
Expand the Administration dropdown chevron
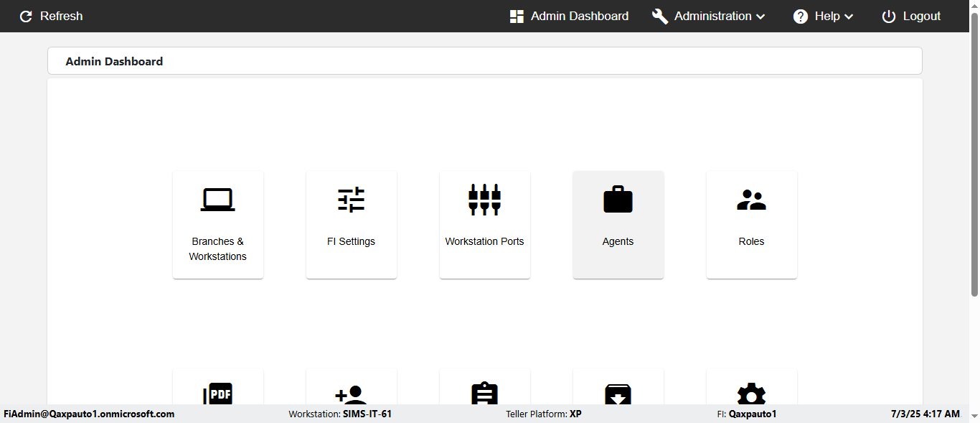(x=760, y=17)
